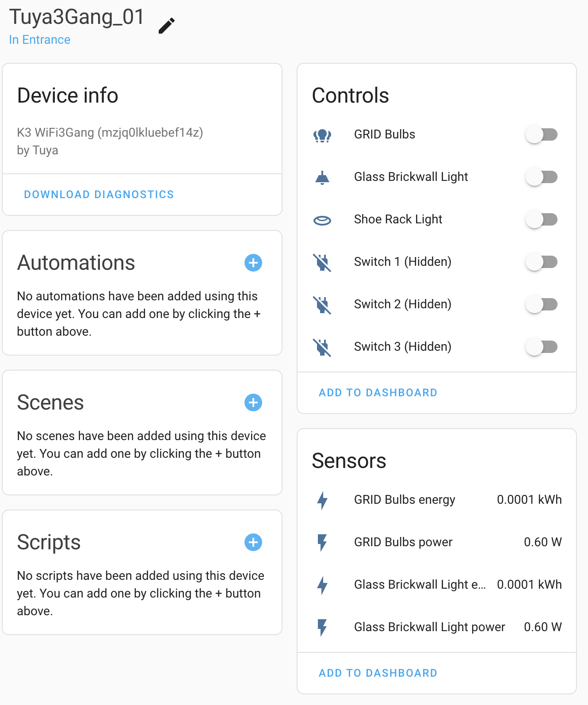588x705 pixels.
Task: Select the GRID Bulbs energy reading 0.0001 kWh
Action: [x=529, y=500]
